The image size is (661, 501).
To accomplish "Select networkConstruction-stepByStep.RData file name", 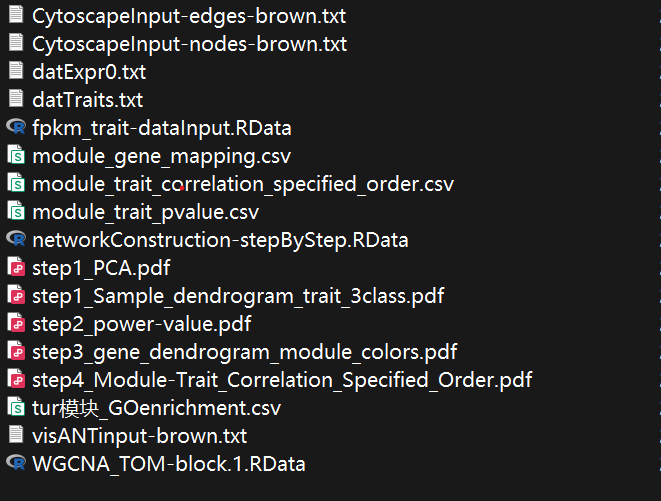I will pyautogui.click(x=220, y=240).
